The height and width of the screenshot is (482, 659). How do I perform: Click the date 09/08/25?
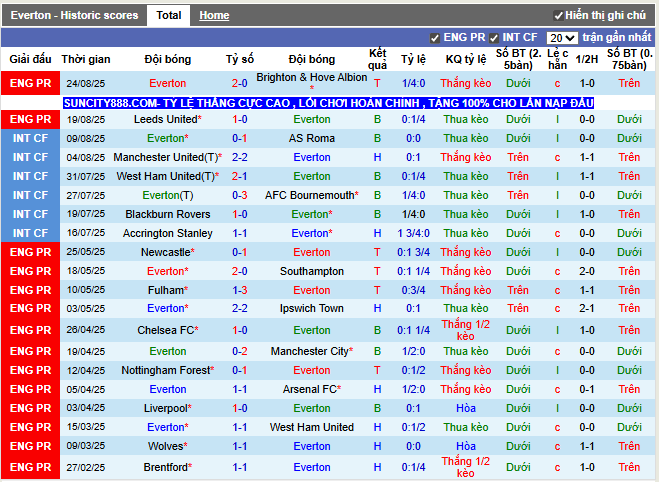(x=86, y=139)
